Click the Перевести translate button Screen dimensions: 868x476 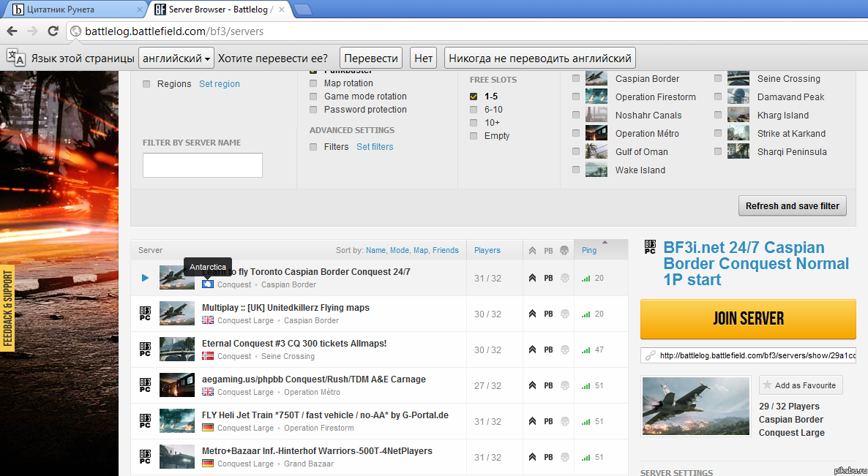pyautogui.click(x=371, y=58)
